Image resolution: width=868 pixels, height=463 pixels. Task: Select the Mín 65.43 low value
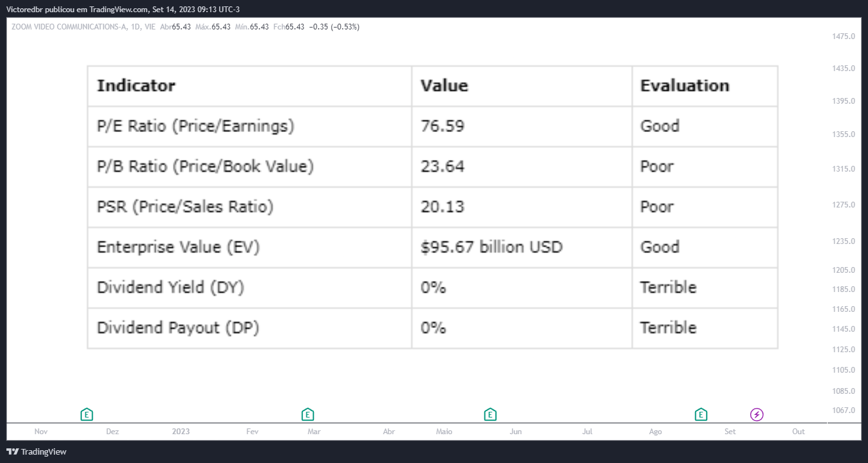tap(252, 27)
